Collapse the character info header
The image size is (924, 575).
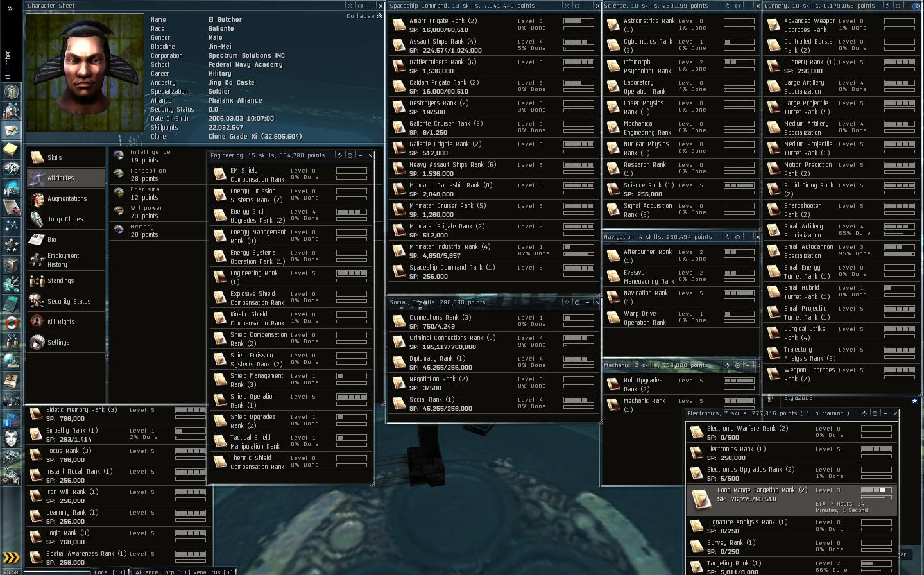363,16
